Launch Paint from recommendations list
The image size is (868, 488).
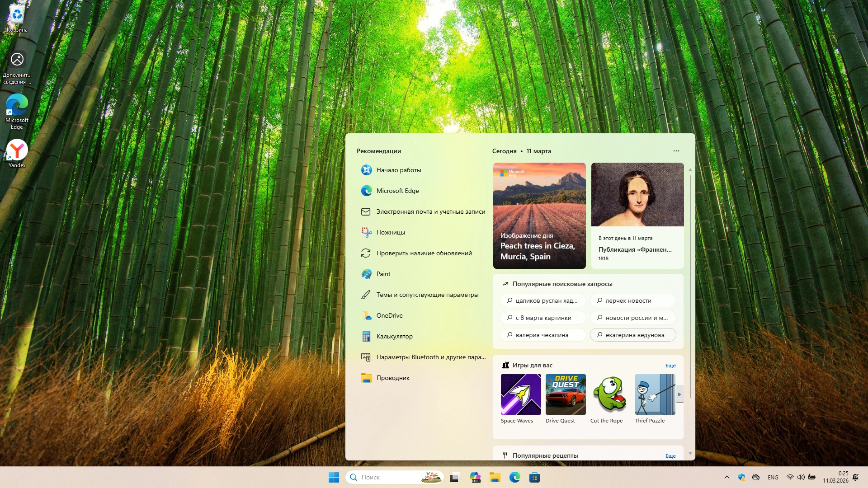383,274
